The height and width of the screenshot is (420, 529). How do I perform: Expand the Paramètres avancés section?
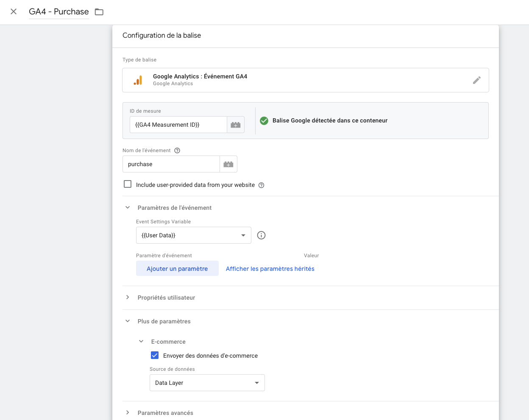tap(128, 413)
